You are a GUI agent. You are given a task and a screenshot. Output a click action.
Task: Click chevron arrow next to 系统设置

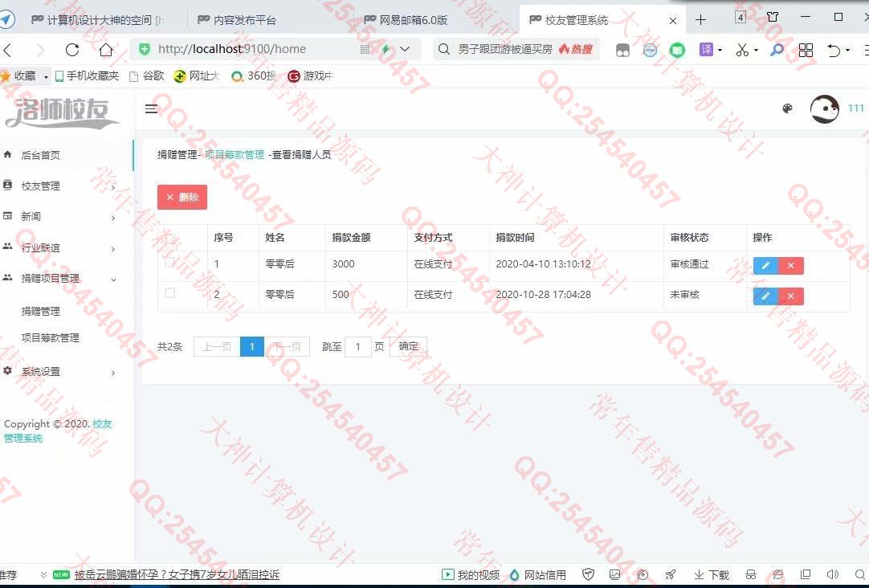coord(113,373)
